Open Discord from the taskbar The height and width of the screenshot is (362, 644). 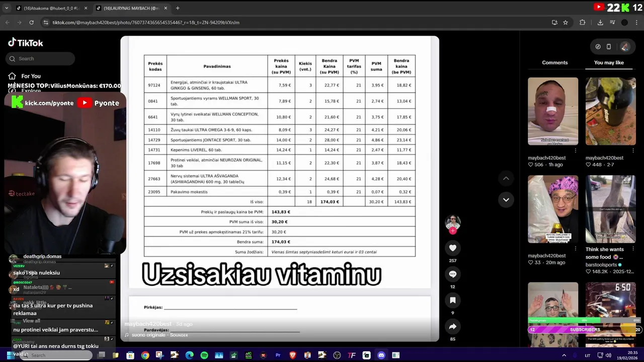(x=381, y=355)
